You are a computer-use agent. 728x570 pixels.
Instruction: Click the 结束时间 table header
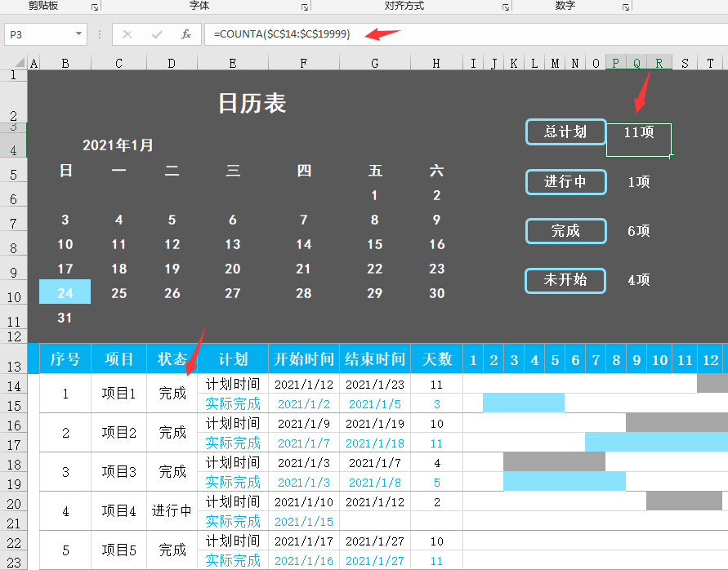tap(375, 358)
